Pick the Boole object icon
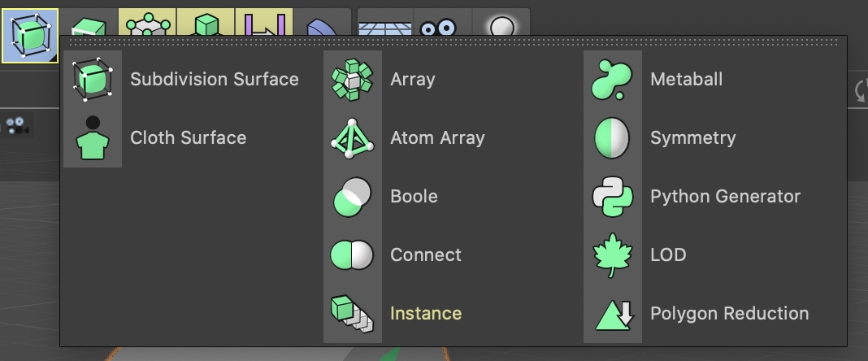868x361 pixels. coord(353,197)
